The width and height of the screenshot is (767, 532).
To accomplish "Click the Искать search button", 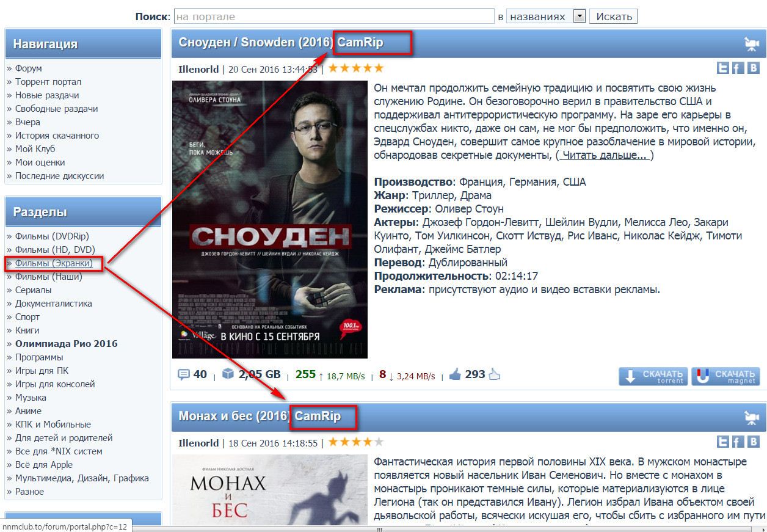I will point(613,16).
